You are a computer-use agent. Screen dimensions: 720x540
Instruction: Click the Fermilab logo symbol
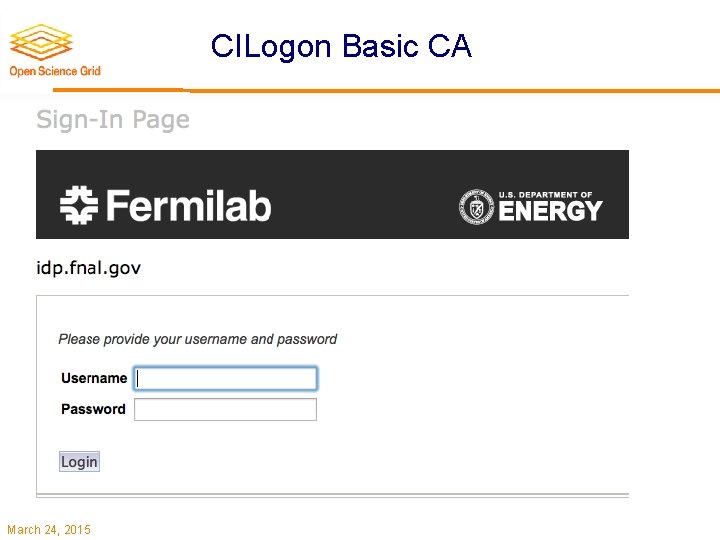[77, 205]
